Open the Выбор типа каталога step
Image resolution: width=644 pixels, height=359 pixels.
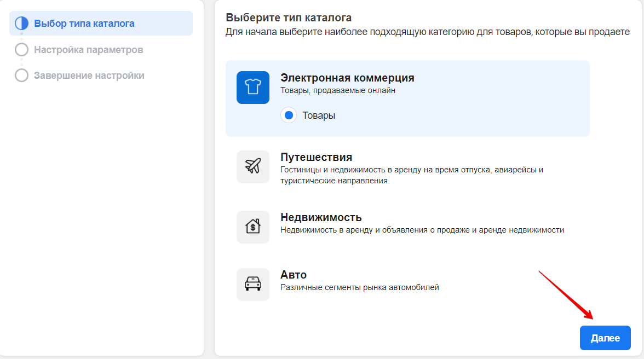pos(84,24)
